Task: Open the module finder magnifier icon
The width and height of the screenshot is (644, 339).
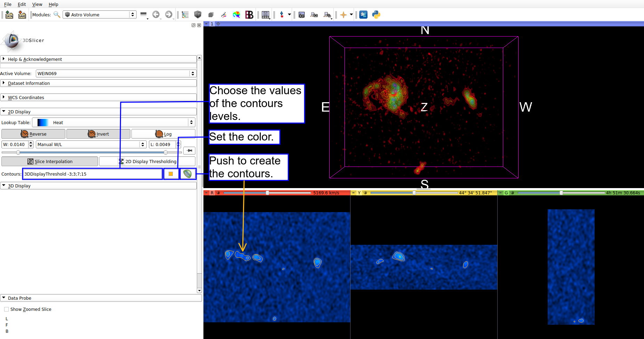Action: 57,15
